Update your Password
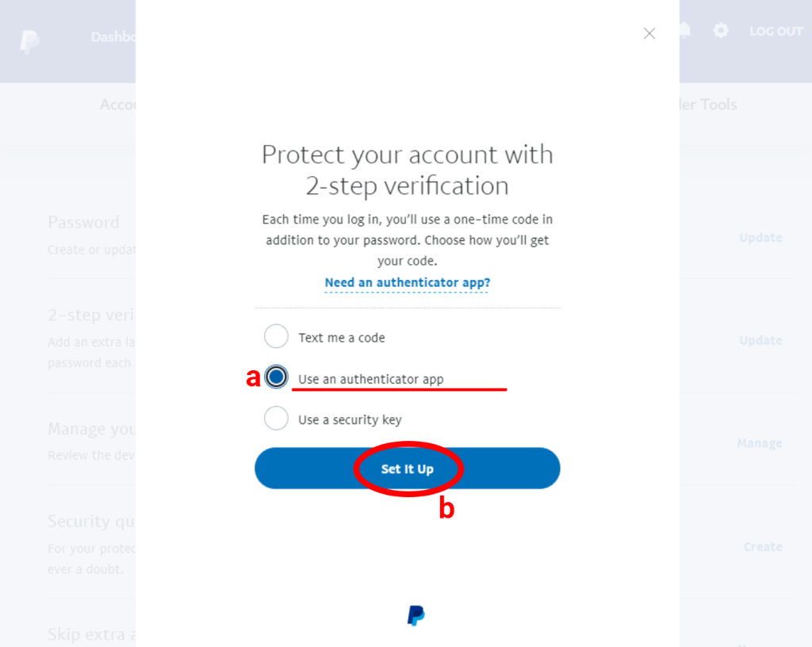Image resolution: width=812 pixels, height=647 pixels. (x=760, y=237)
